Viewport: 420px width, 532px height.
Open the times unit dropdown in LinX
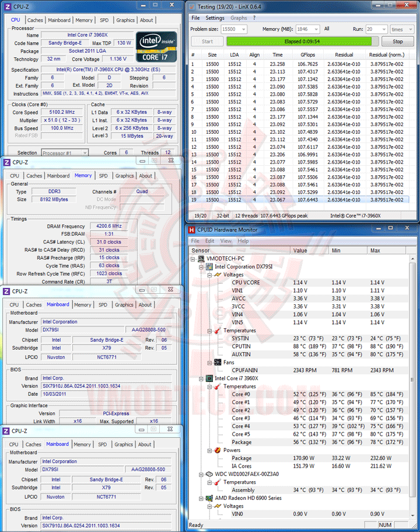click(x=411, y=30)
